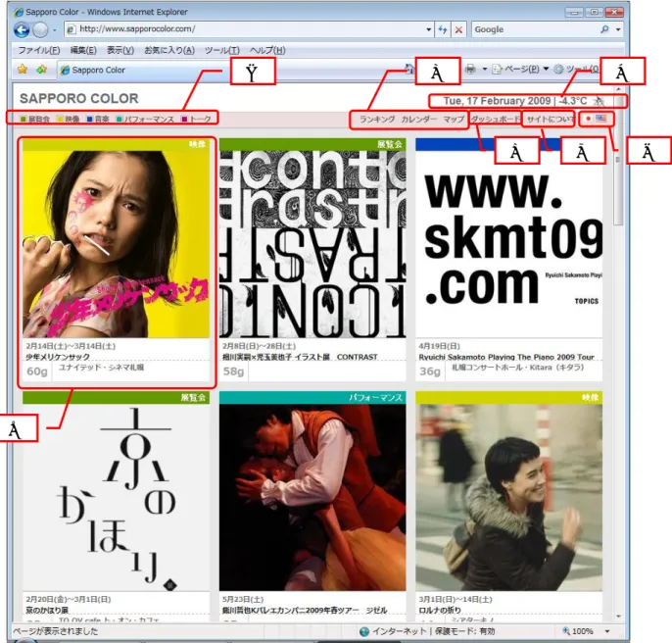Open the カレンダー link
This screenshot has width=672, height=643.
(x=418, y=119)
